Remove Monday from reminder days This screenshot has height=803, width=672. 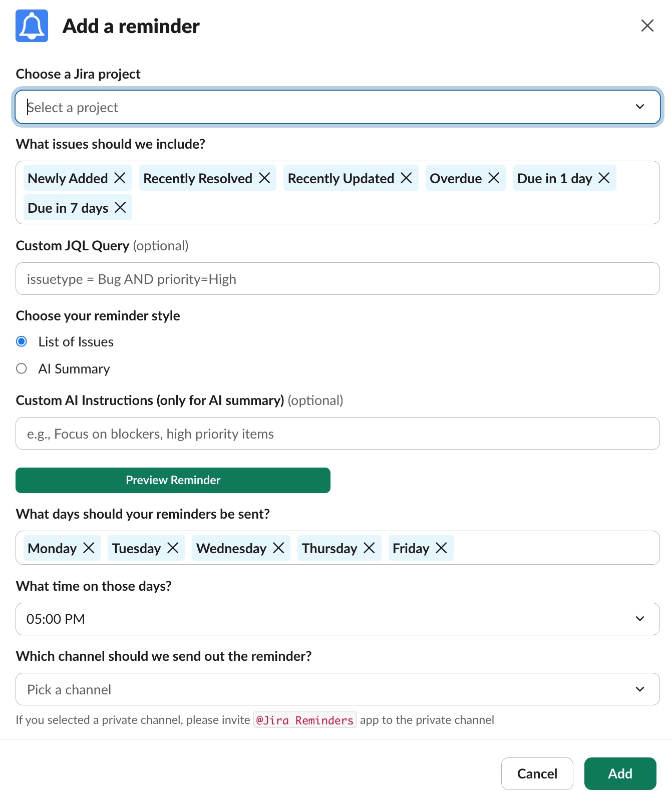89,548
